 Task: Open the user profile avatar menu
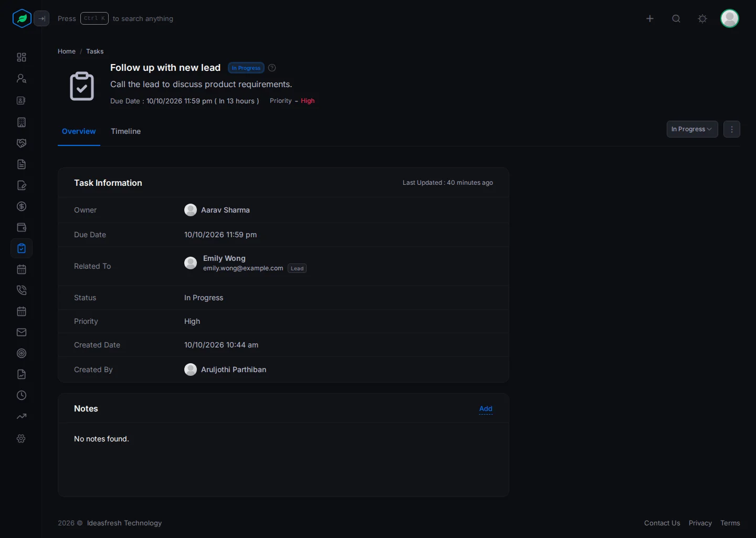point(730,18)
